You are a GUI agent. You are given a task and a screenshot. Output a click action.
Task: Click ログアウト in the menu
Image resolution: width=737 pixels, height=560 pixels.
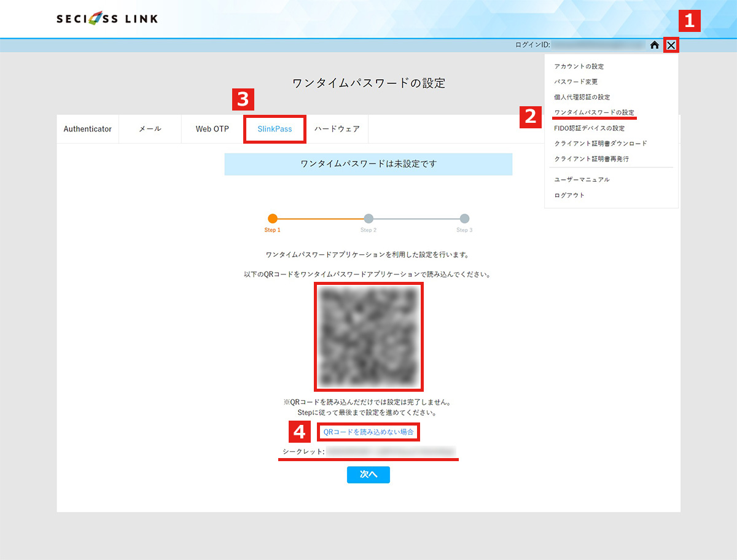(569, 195)
